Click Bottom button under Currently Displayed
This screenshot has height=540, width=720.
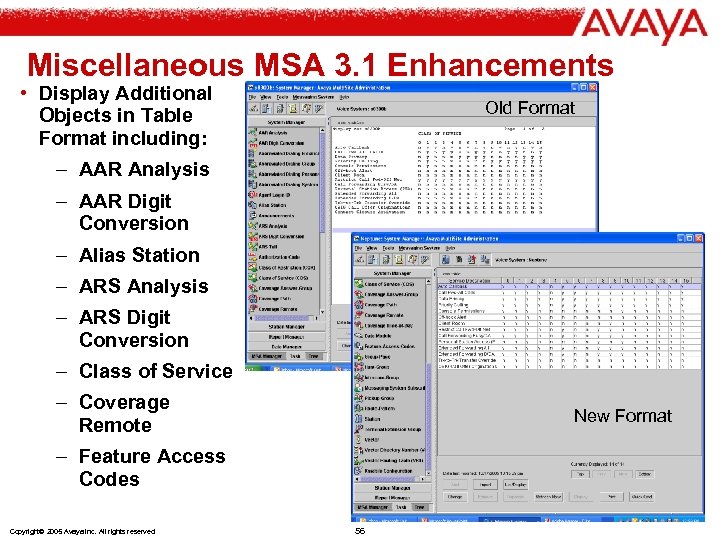click(x=644, y=474)
